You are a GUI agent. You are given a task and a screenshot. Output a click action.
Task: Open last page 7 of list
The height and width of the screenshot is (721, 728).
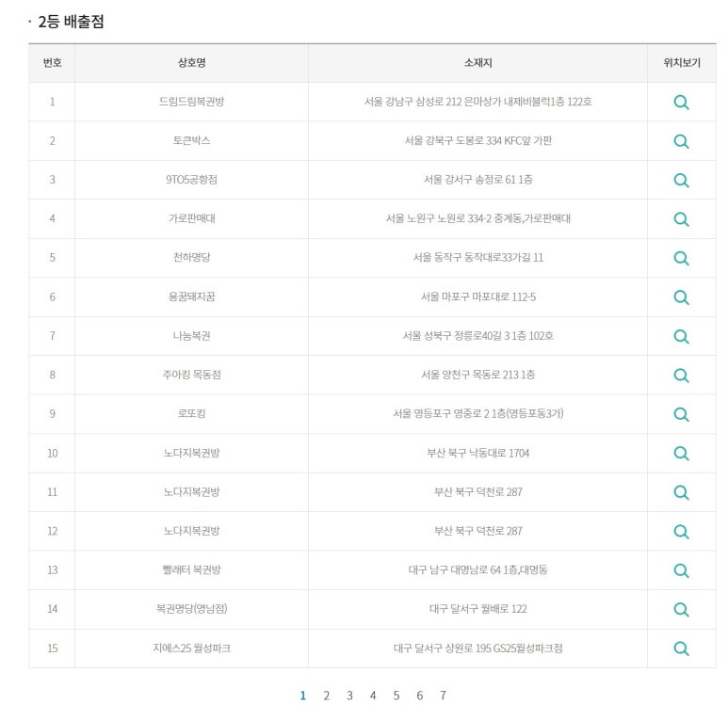(443, 696)
